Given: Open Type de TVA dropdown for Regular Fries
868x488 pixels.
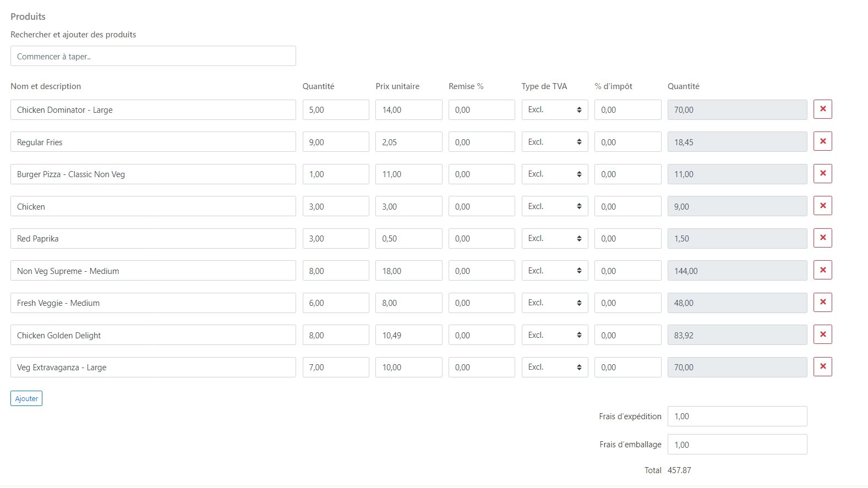Looking at the screenshot, I should (554, 142).
